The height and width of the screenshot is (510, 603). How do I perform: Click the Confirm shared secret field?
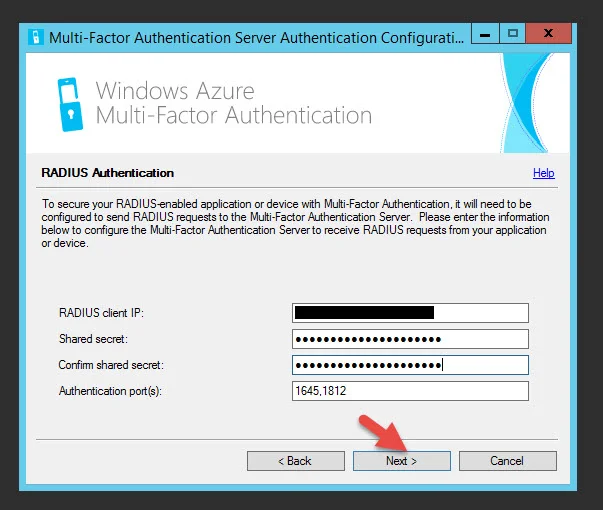tap(410, 365)
